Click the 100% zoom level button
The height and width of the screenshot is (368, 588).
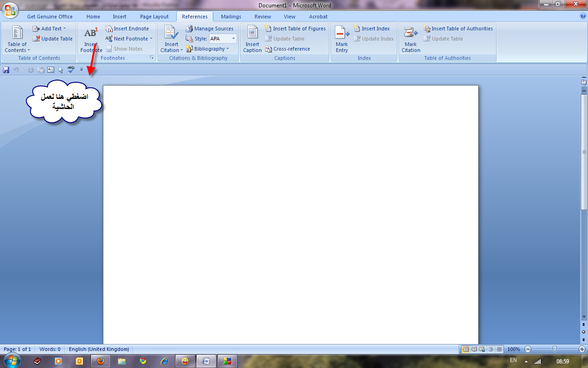tap(514, 349)
